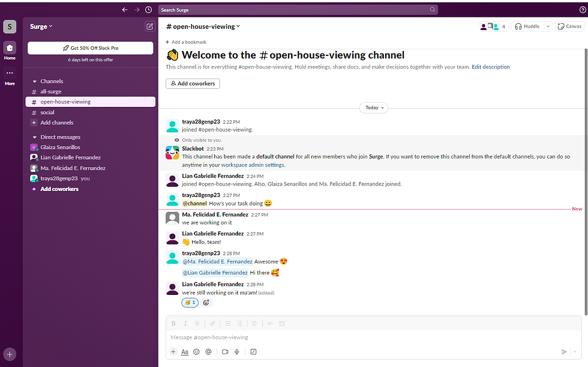
Task: Open DM with Lian Gabrielle Fernandez
Action: click(91, 157)
